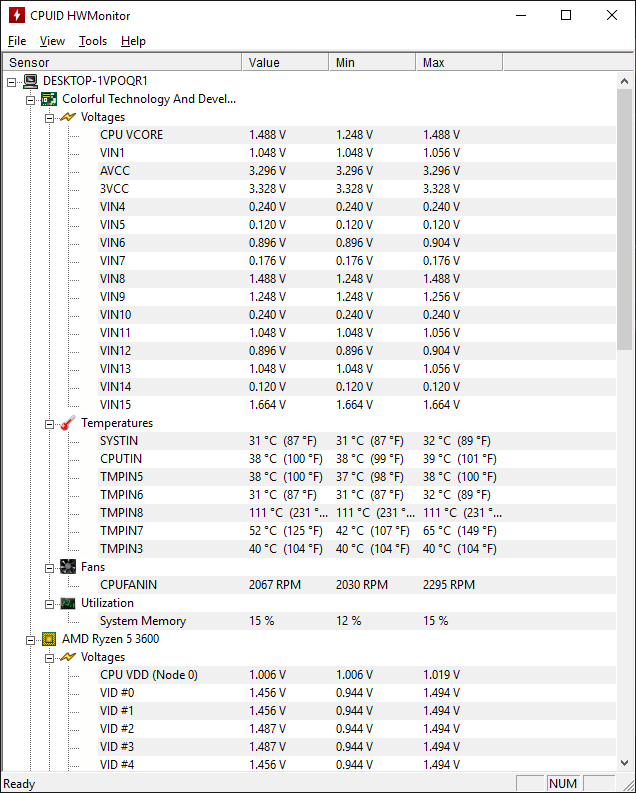Collapse the Temperatures group
This screenshot has width=636, height=793.
[x=50, y=424]
